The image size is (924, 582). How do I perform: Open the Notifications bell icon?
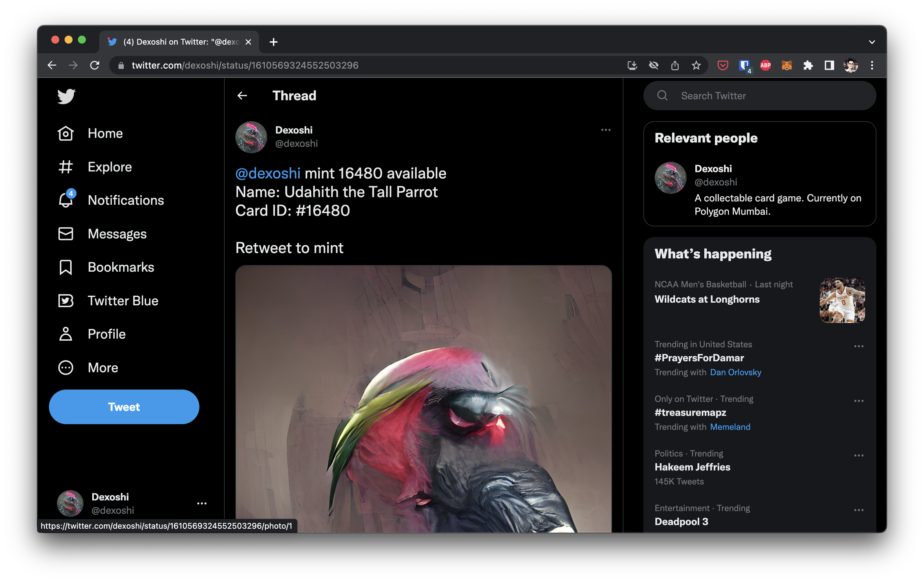[66, 200]
